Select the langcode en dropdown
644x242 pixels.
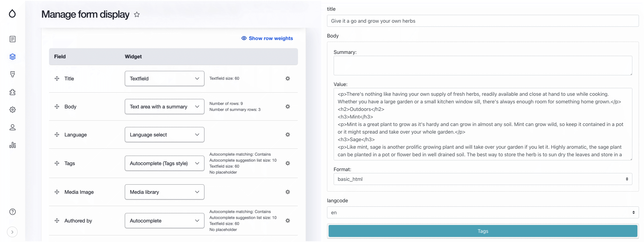483,212
